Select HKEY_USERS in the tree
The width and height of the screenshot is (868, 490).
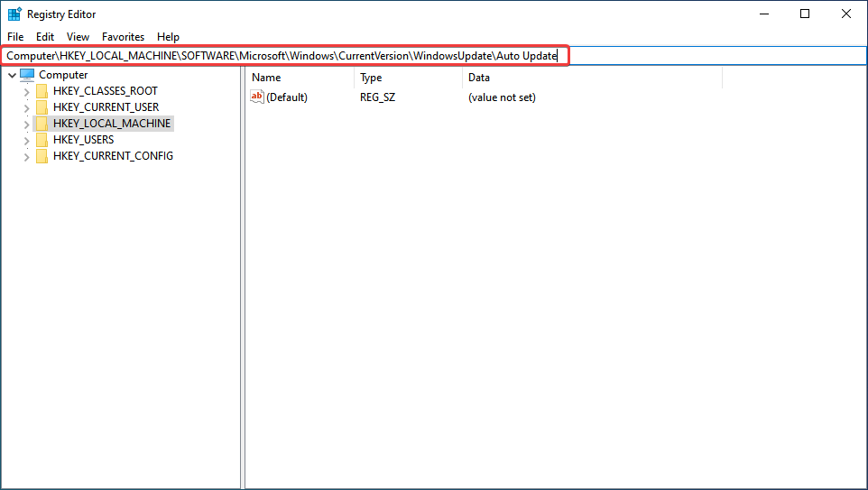coord(84,140)
